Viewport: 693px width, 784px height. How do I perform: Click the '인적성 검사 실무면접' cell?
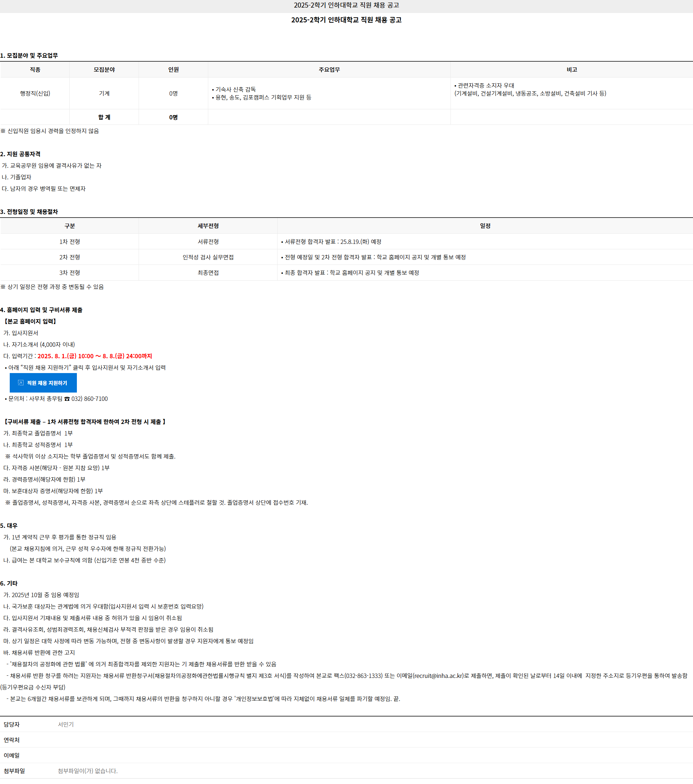[x=208, y=257]
